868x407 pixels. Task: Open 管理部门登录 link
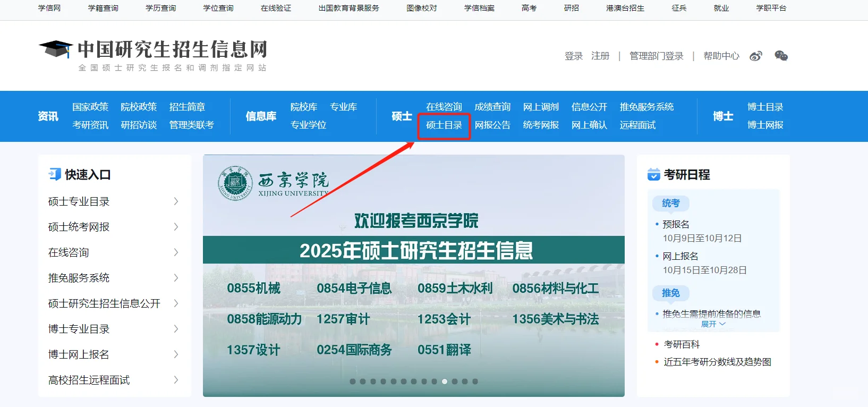[657, 56]
